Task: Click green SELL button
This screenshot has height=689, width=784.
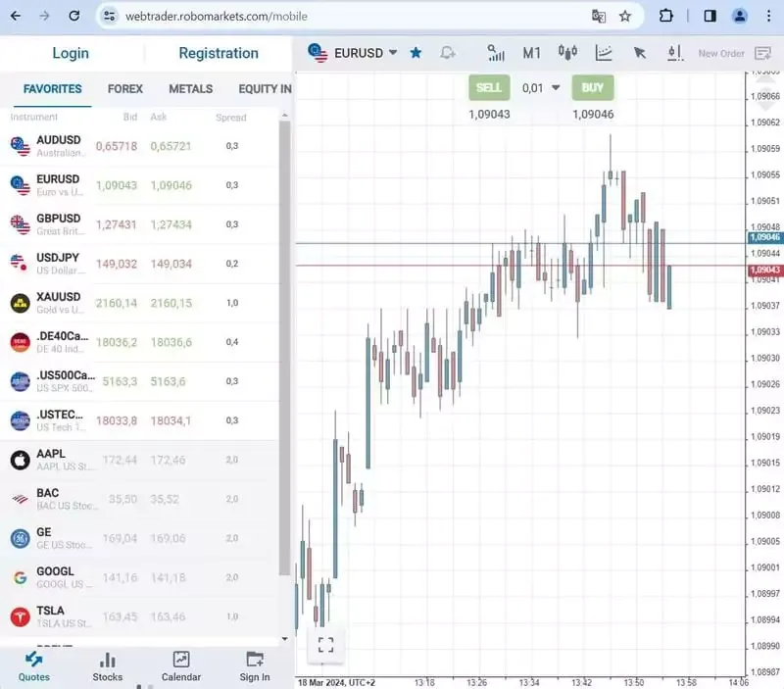Action: 489,88
